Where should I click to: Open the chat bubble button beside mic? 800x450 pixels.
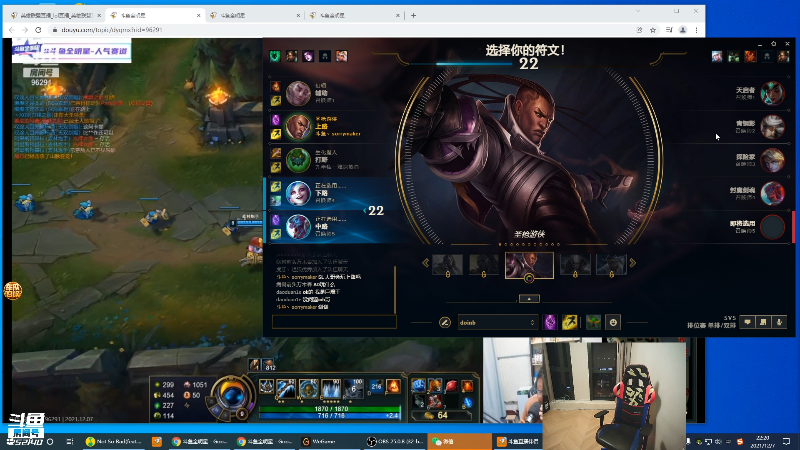[747, 322]
